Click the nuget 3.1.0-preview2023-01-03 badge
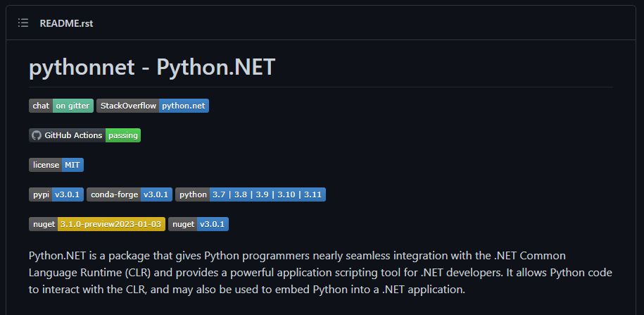 point(97,224)
